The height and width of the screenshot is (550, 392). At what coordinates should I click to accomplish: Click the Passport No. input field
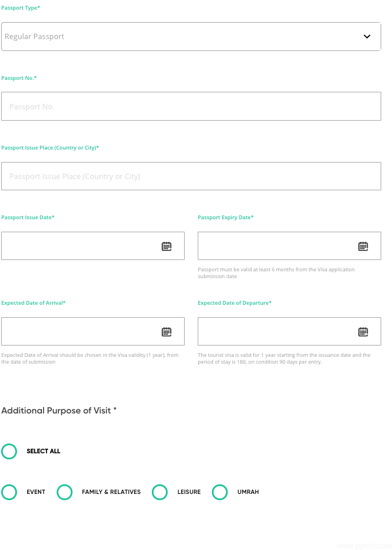tap(191, 106)
